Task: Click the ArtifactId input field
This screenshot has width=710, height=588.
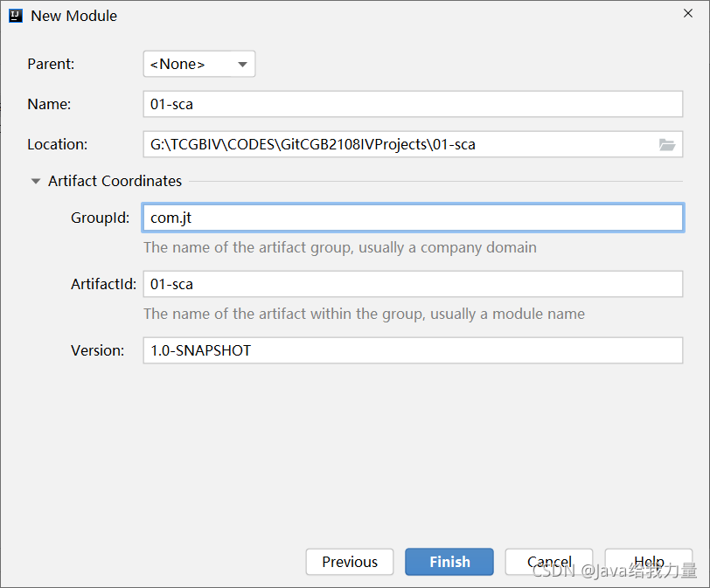Action: pos(413,284)
